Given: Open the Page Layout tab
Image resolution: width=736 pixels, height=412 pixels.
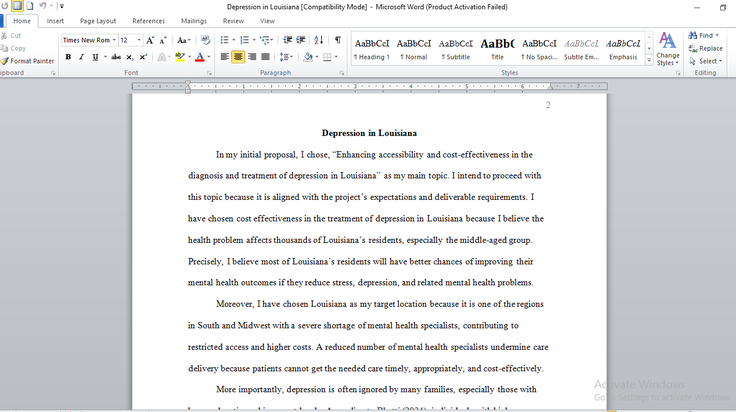Looking at the screenshot, I should 98,21.
